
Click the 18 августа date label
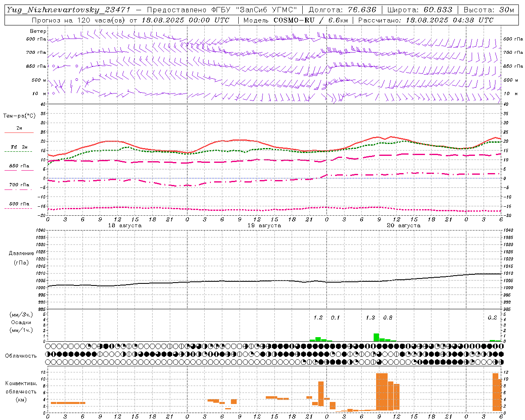coord(125,226)
